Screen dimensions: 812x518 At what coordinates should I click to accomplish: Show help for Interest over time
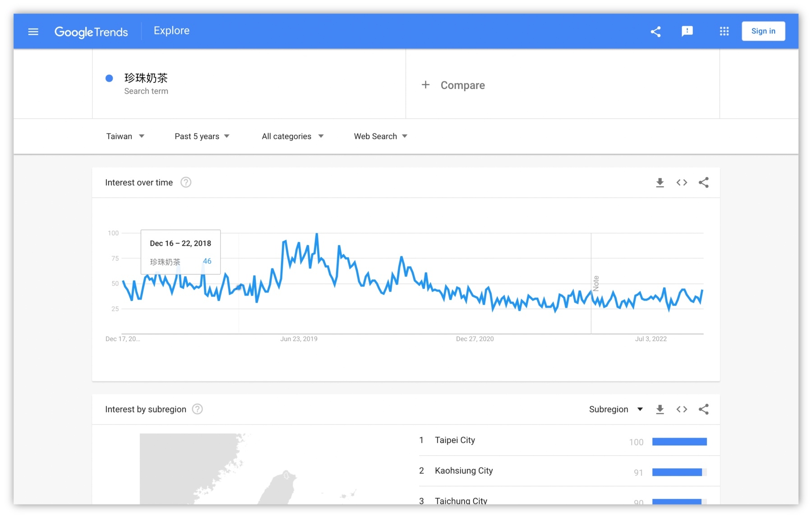coord(186,182)
